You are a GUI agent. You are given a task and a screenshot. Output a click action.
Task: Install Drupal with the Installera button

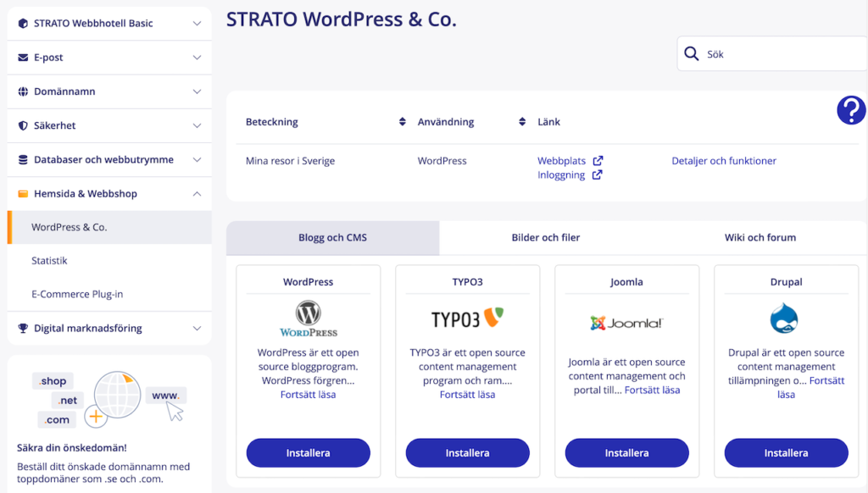(786, 452)
